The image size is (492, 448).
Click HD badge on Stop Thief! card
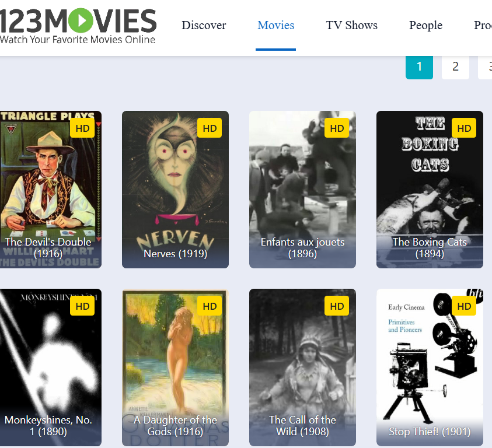pos(464,306)
